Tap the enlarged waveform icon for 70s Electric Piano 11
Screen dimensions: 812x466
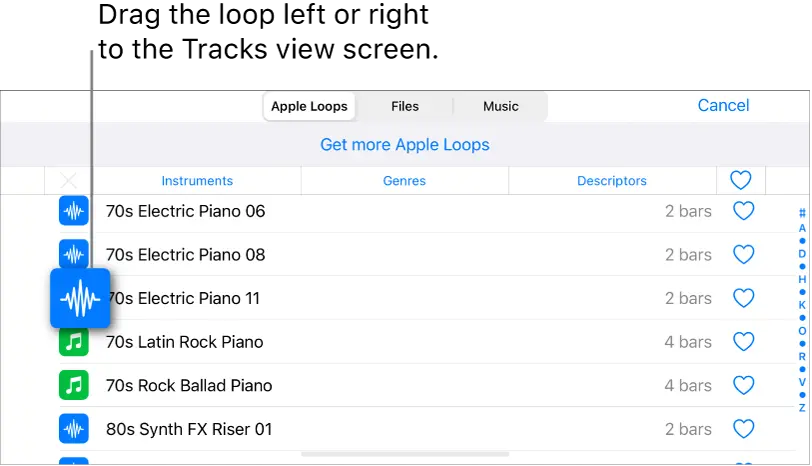[80, 298]
